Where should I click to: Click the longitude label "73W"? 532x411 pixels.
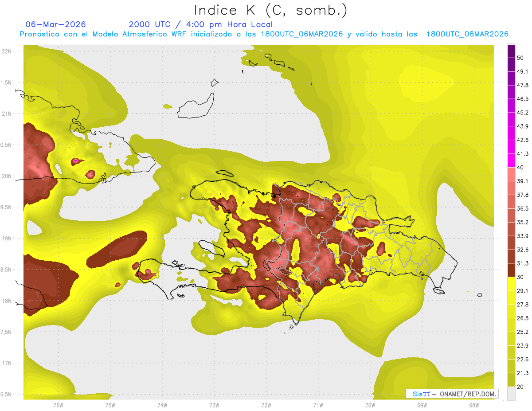[214, 405]
